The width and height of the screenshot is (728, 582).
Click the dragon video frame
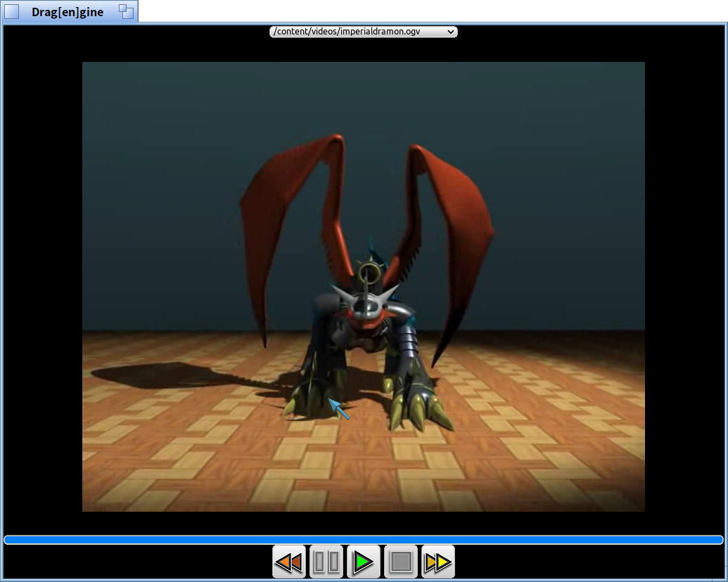pyautogui.click(x=364, y=287)
